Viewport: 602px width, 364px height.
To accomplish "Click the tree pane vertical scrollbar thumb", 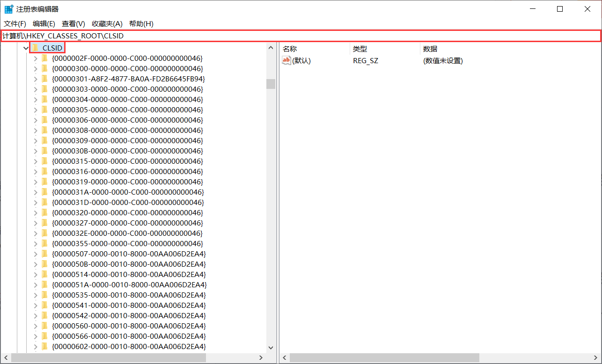I will click(x=271, y=84).
